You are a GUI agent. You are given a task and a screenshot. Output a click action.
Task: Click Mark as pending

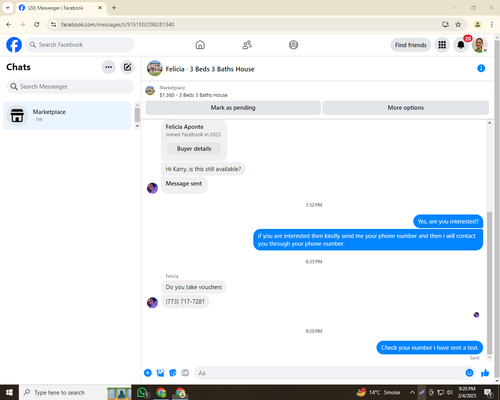pyautogui.click(x=233, y=108)
